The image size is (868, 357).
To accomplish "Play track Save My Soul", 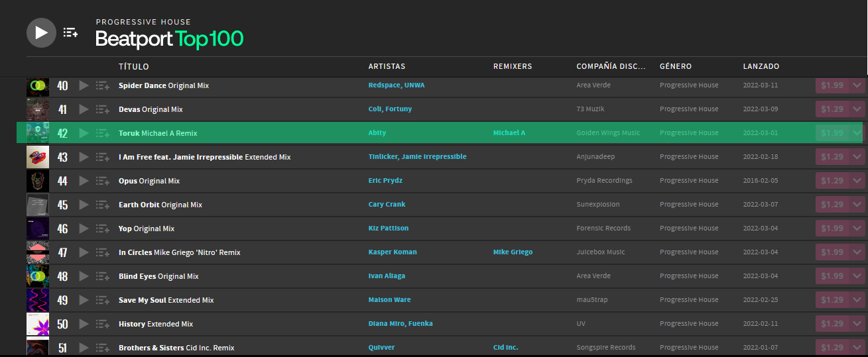I will pos(84,300).
